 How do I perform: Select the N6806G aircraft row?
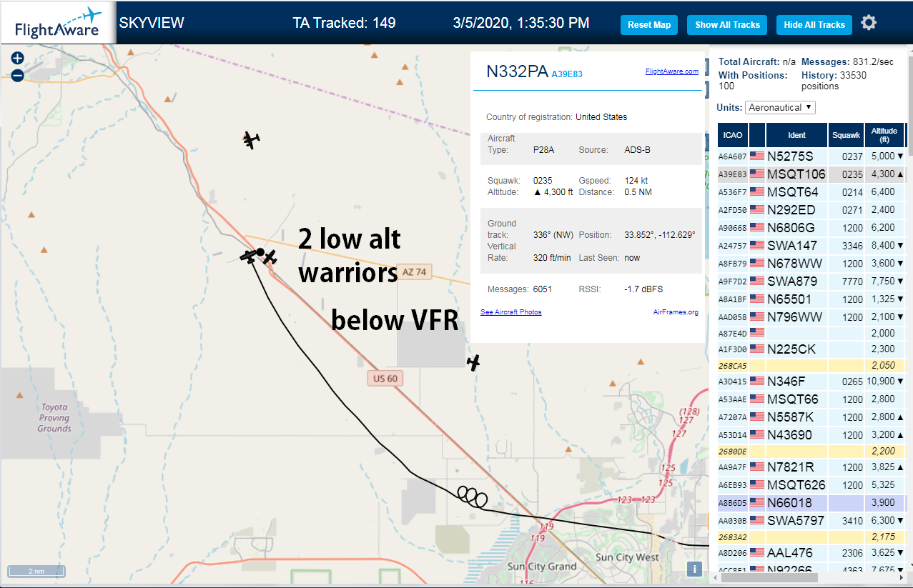pos(811,227)
